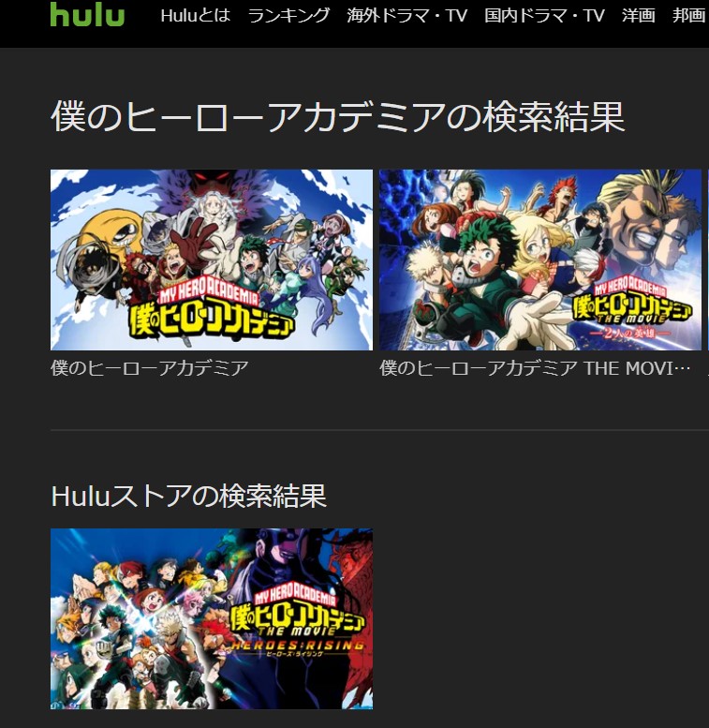This screenshot has width=709, height=728.
Task: Open the Heroes Rising store thumbnail
Action: pos(212,618)
